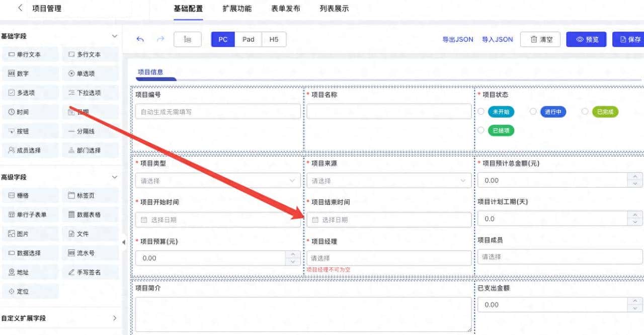
Task: Click inside the 项目名称 input field
Action: pyautogui.click(x=389, y=111)
